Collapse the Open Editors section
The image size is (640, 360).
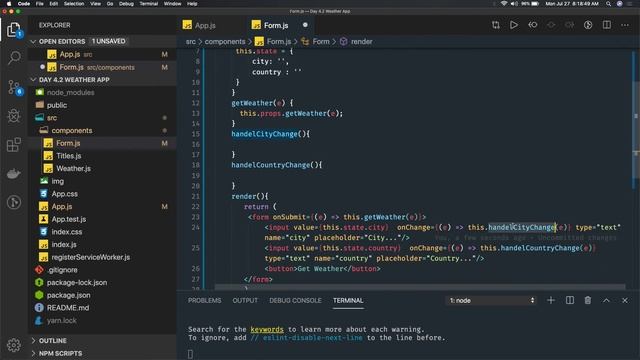(33, 41)
